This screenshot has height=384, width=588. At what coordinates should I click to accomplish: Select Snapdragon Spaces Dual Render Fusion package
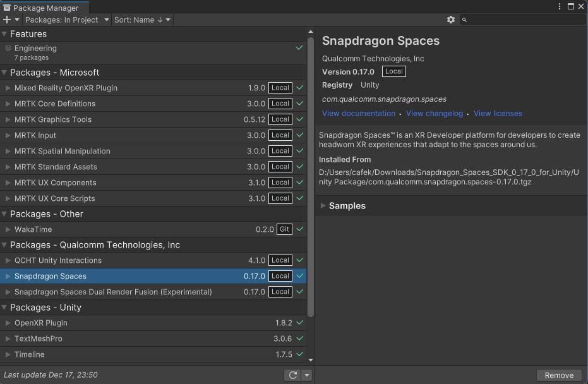tap(153, 292)
